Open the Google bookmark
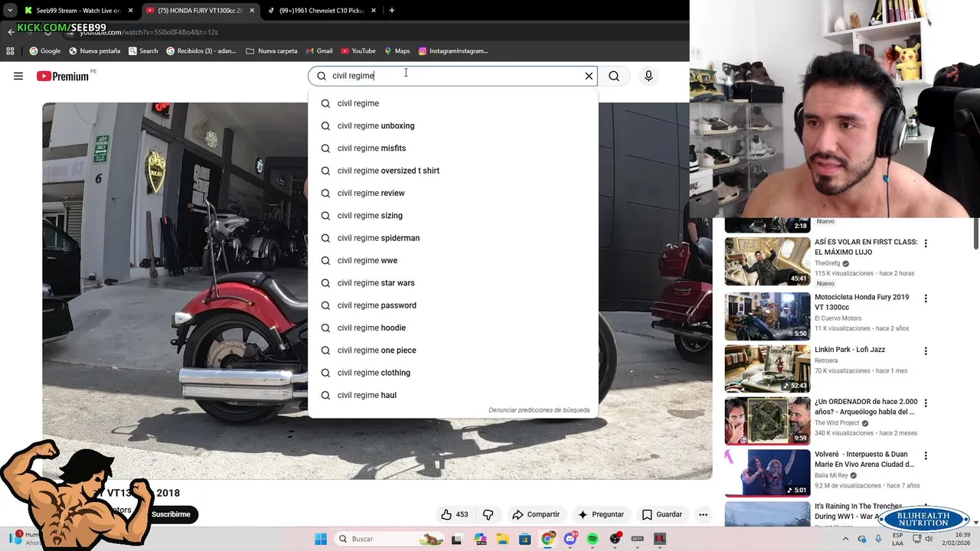980x551 pixels. pyautogui.click(x=45, y=51)
